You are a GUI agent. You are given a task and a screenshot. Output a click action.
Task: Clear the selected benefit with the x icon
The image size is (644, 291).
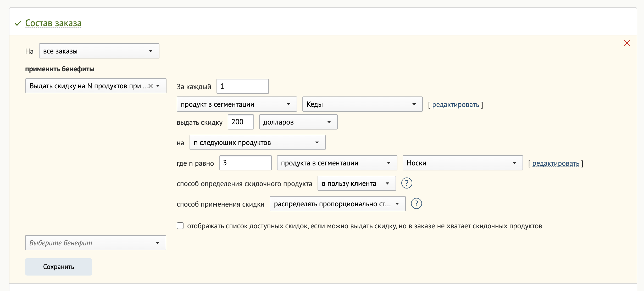[151, 86]
